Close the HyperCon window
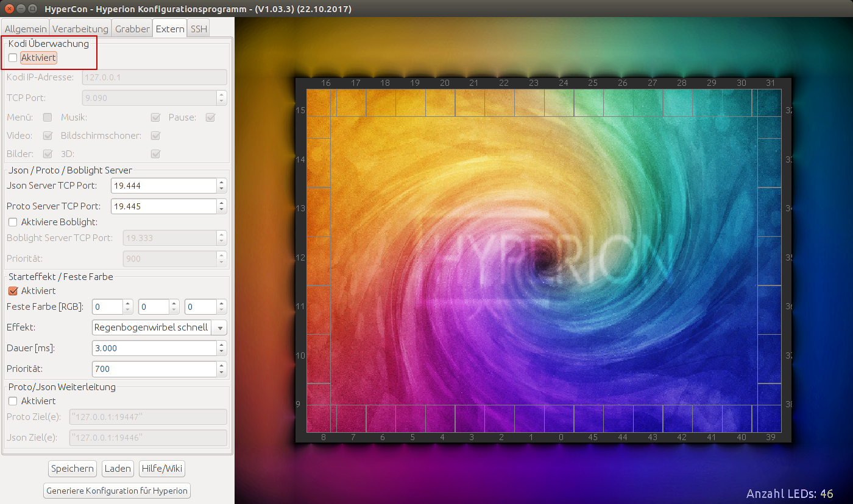Image resolution: width=853 pixels, height=504 pixels. pyautogui.click(x=9, y=9)
